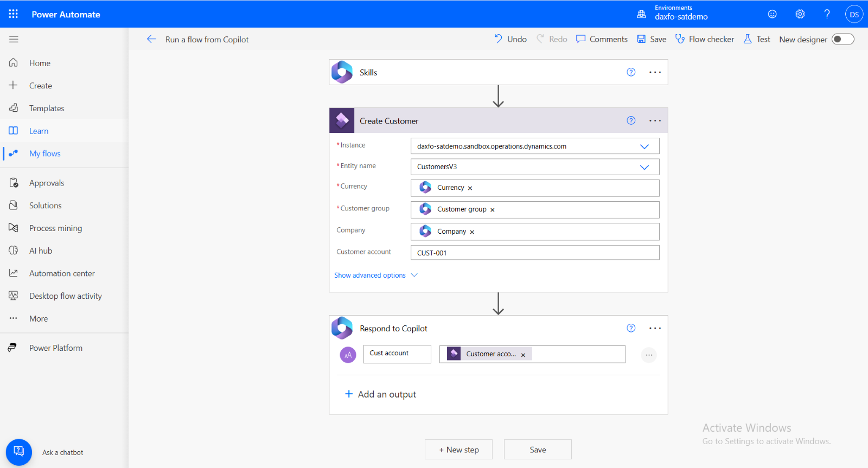Click the back arrow beside flow title
The height and width of the screenshot is (468, 868).
(x=151, y=39)
